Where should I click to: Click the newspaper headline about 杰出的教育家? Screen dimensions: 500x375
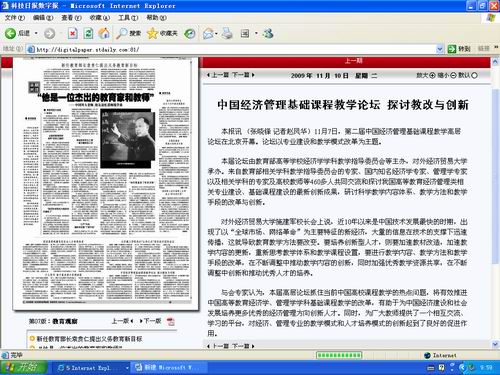(x=96, y=97)
